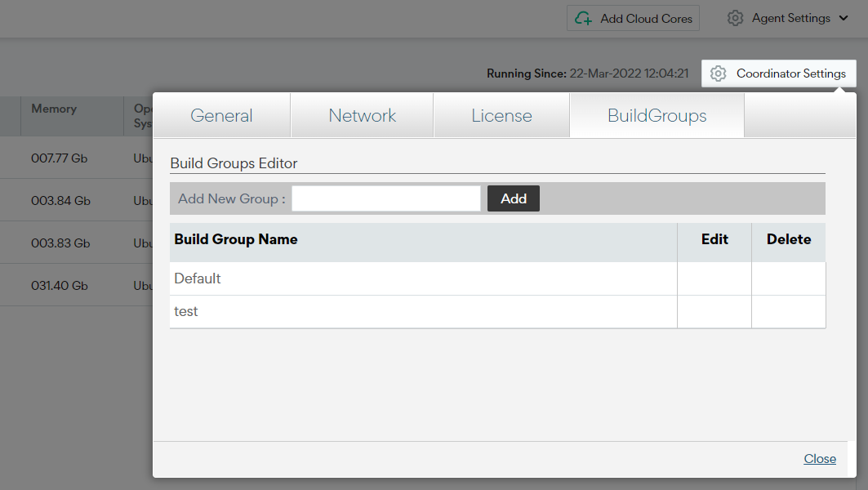Open the License tab
This screenshot has height=490, width=868.
click(x=501, y=116)
